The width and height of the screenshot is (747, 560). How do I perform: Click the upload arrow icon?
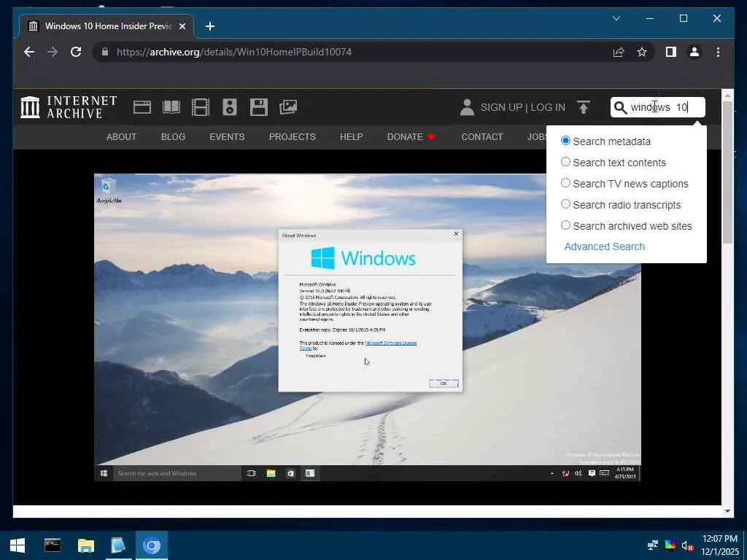[583, 107]
